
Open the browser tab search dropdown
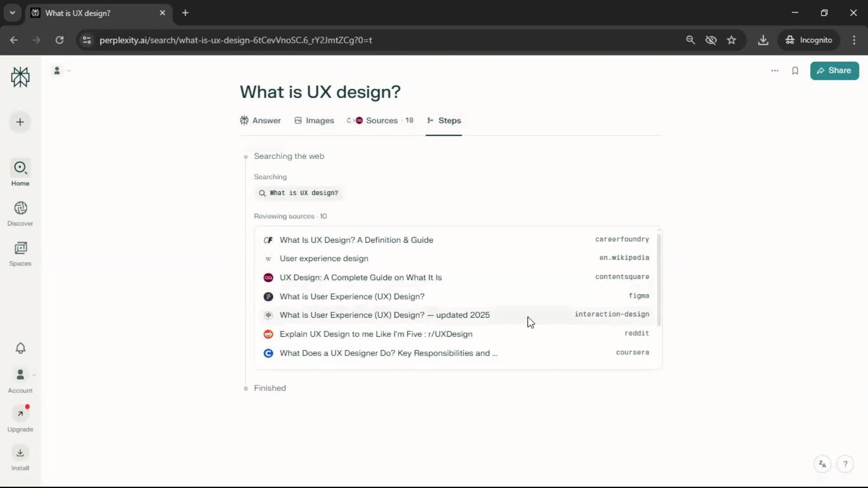tap(13, 13)
